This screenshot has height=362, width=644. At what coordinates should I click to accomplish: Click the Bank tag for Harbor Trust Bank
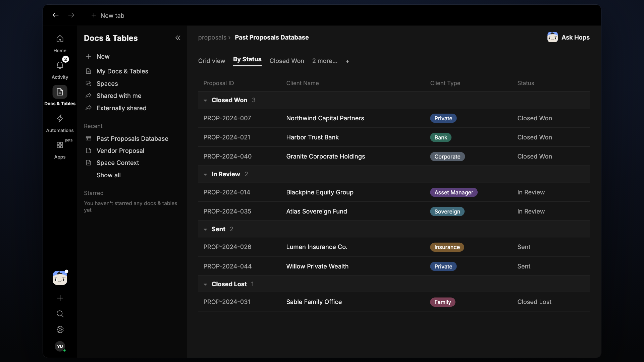[x=441, y=137]
